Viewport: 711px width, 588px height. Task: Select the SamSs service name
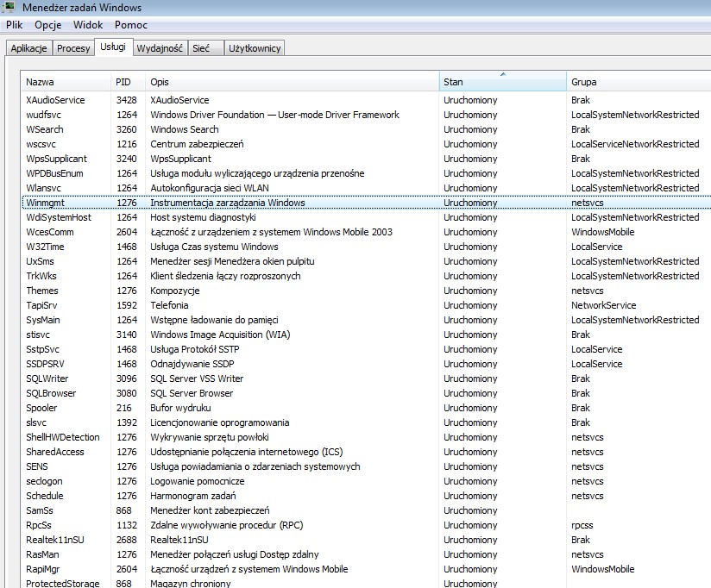(x=40, y=510)
